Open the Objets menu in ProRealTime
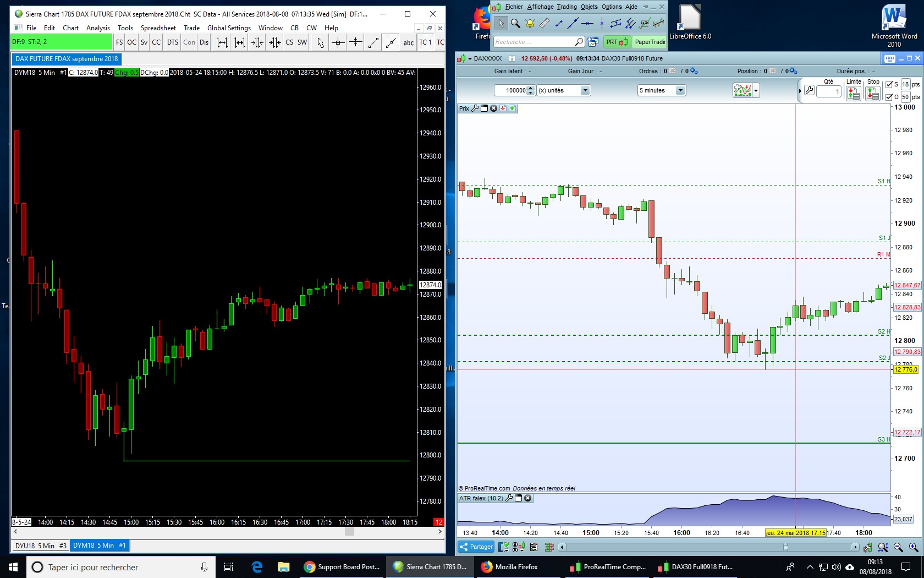The image size is (924, 578). pyautogui.click(x=589, y=7)
